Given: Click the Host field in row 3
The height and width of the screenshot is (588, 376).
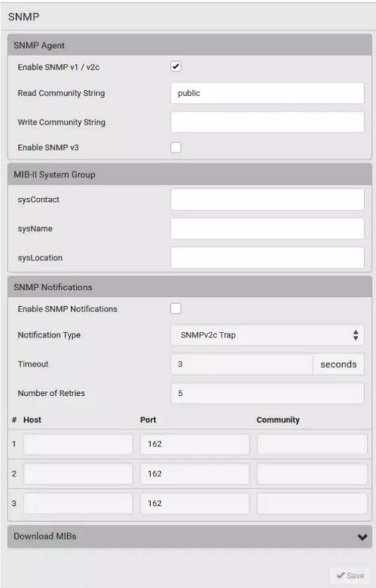Looking at the screenshot, I should click(x=78, y=503).
